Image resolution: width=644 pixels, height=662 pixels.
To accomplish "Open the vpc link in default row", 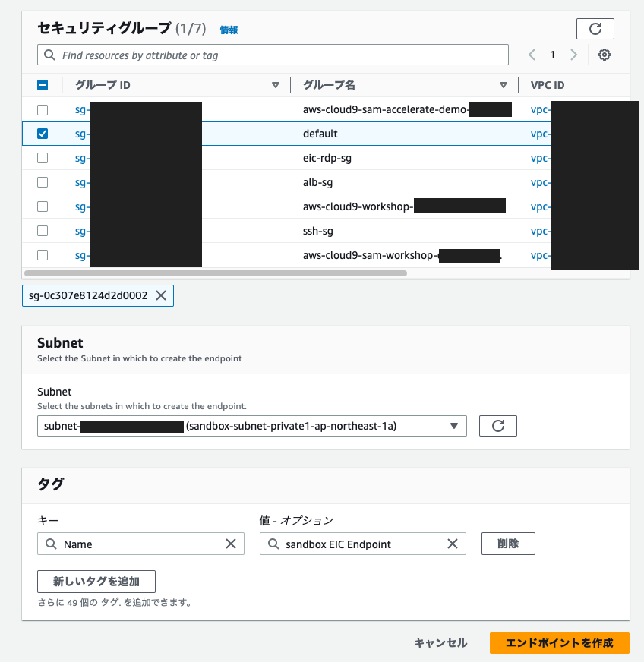I will pyautogui.click(x=540, y=134).
